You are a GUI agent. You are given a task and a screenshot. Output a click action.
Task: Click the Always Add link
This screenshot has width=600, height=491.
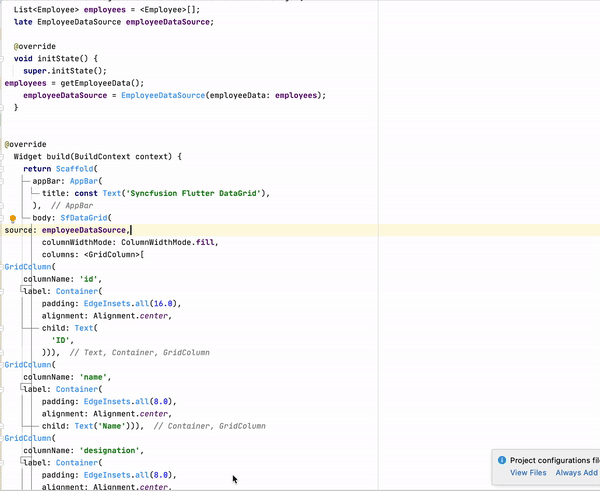pos(577,473)
